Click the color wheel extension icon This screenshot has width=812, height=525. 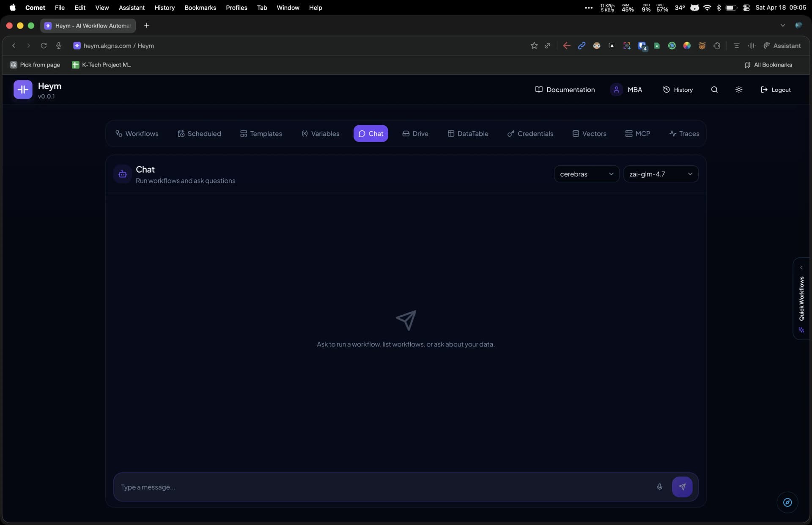click(x=687, y=46)
